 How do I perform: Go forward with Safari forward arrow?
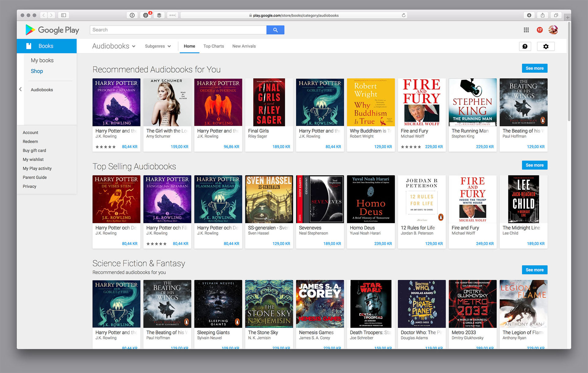tap(51, 15)
